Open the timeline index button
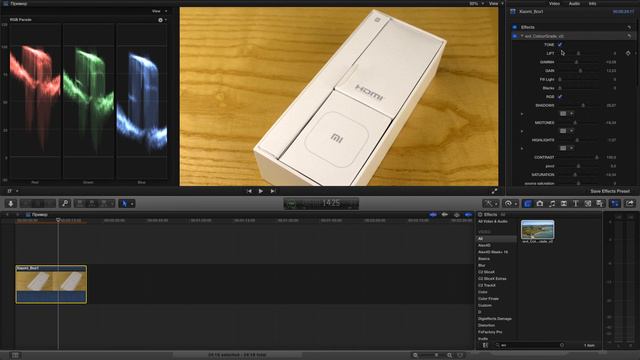 [x=15, y=355]
